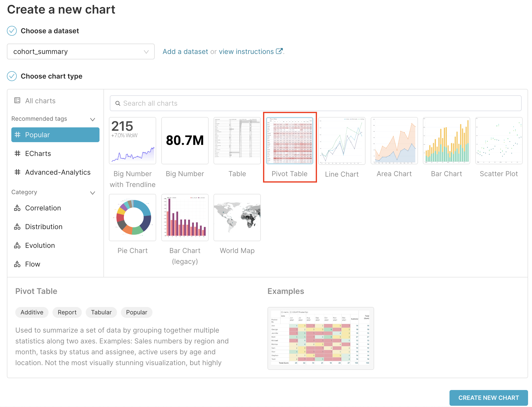
Task: Click the Correlation category icon
Action: [x=17, y=208]
